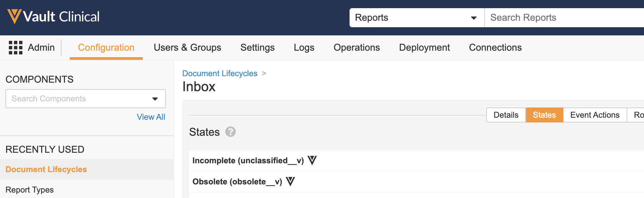
Task: Go to the Logs tab
Action: 304,48
